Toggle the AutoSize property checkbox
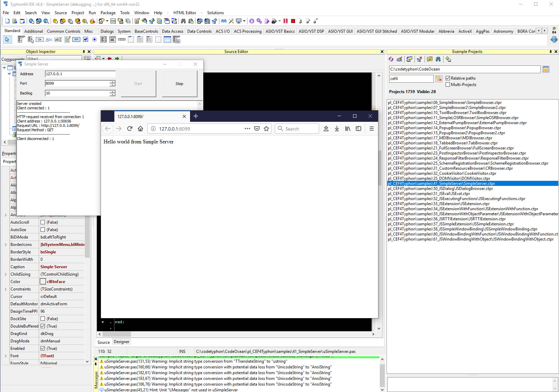Viewport: 559px width, 392px height. (43, 230)
